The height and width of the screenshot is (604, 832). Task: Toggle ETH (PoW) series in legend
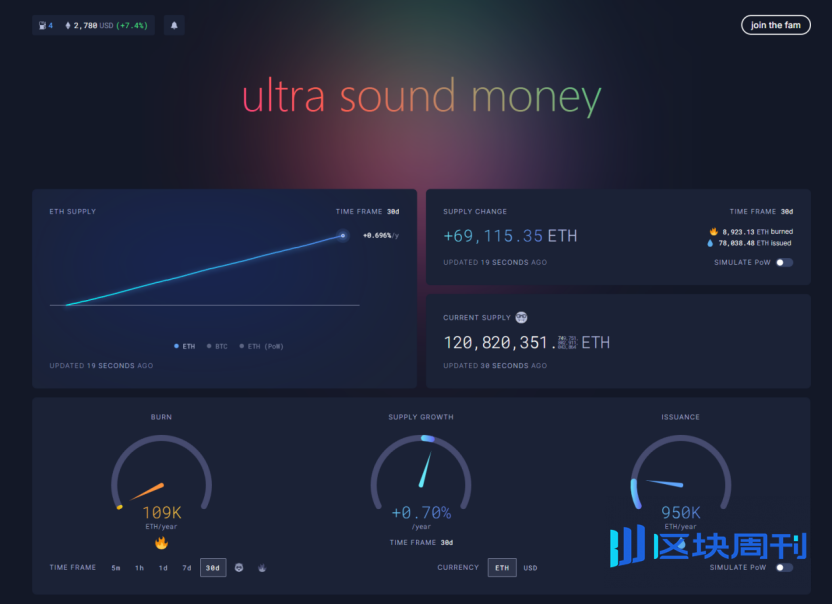(261, 346)
